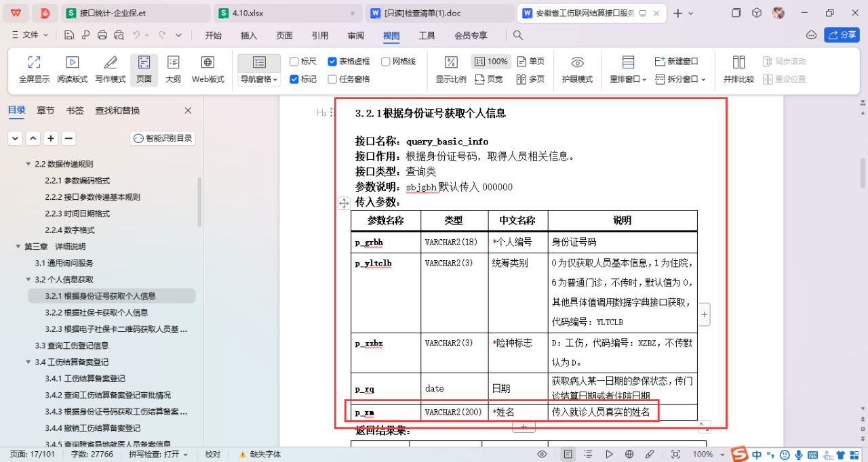Select Web layout view

[208, 70]
